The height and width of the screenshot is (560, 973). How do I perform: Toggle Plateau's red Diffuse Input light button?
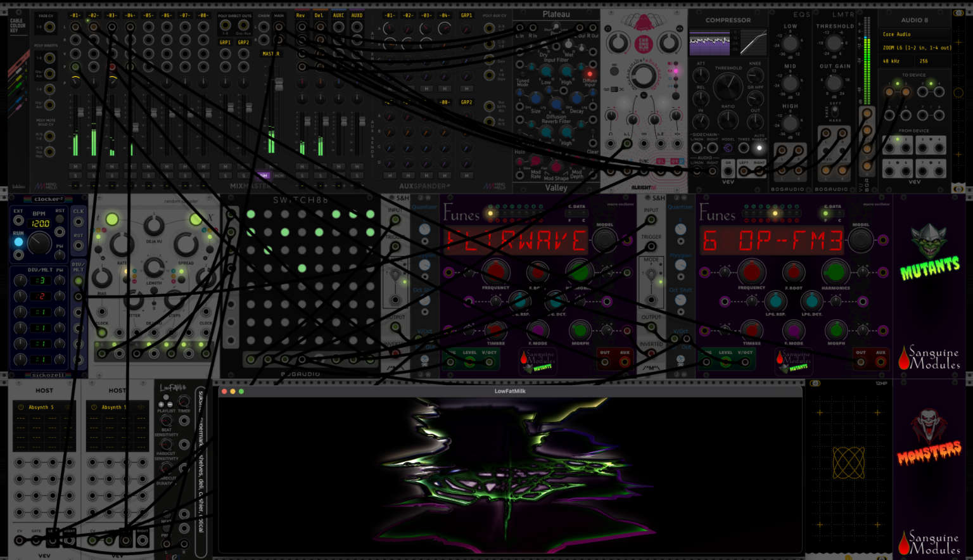click(590, 74)
